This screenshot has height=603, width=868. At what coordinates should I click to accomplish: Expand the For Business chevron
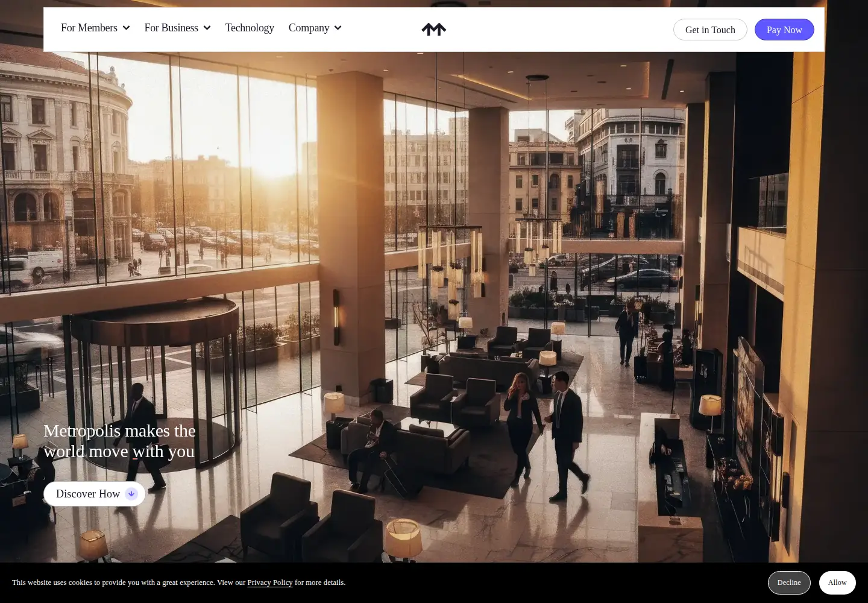tap(207, 28)
